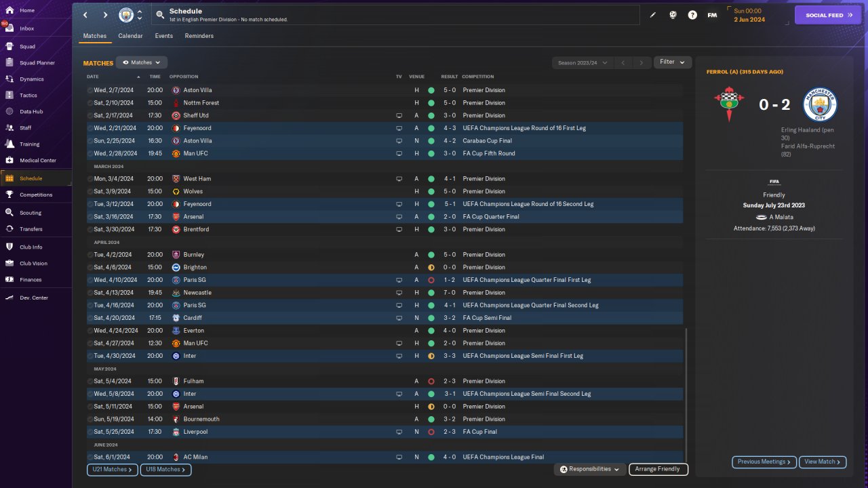Sort by the Competition column header
Viewport: 868px width, 488px height.
[478, 77]
